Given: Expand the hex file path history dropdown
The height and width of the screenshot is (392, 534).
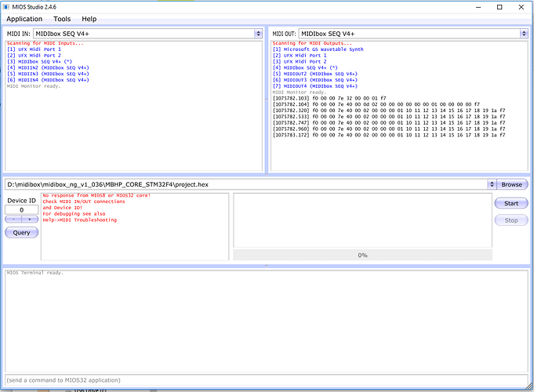Looking at the screenshot, I should tap(492, 184).
